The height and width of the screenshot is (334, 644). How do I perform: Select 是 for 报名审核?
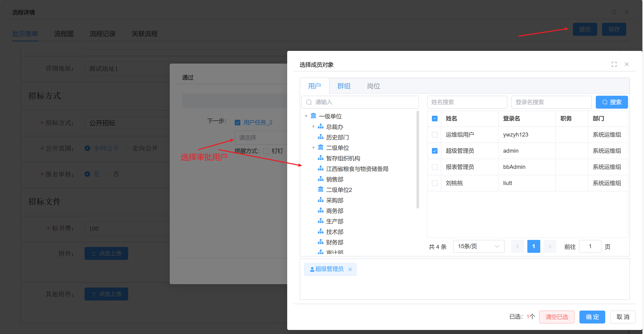tap(87, 174)
